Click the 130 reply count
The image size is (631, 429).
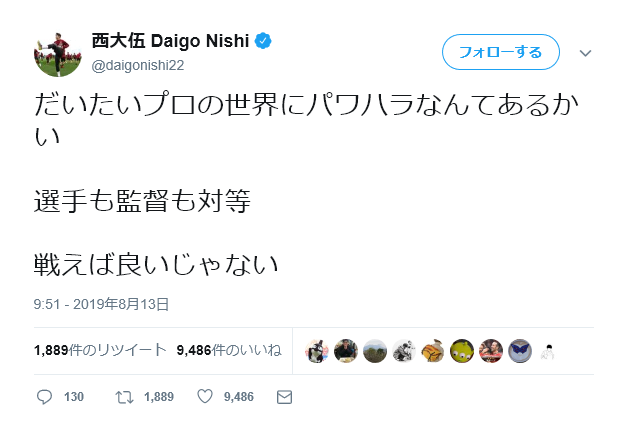(x=74, y=397)
